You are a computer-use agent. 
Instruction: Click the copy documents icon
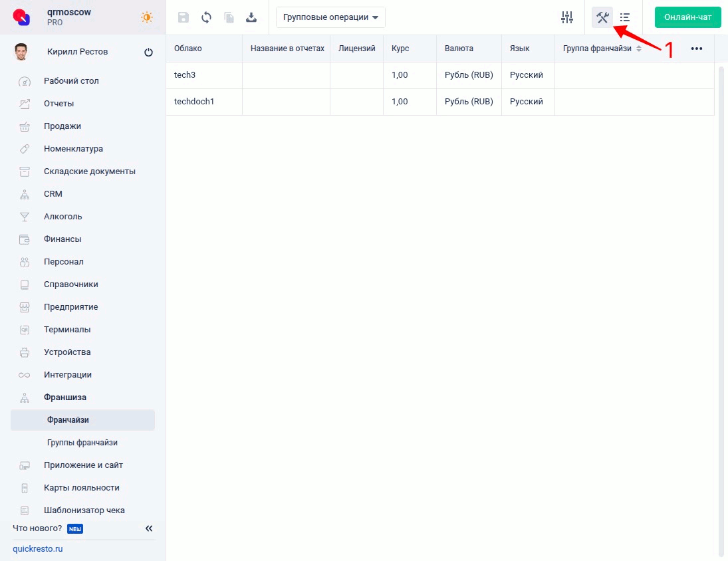click(x=229, y=17)
